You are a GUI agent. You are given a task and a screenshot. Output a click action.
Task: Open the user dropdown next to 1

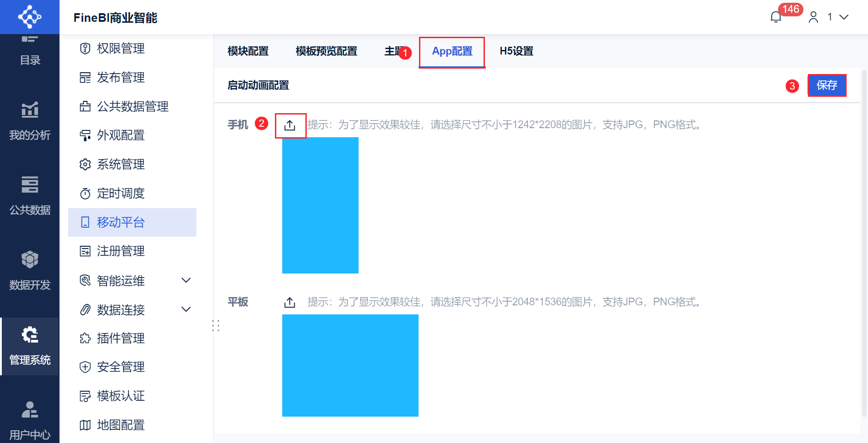pos(844,17)
